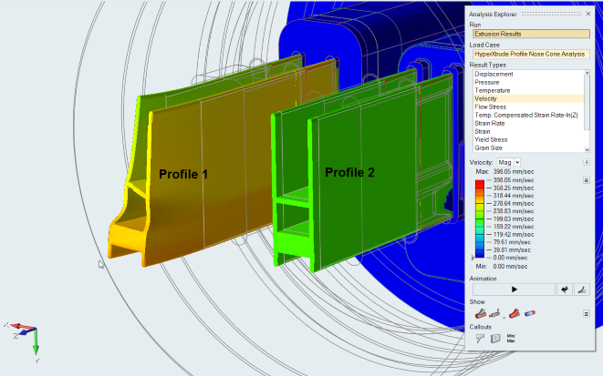Image resolution: width=603 pixels, height=376 pixels.
Task: Toggle the blue-red contour Show icon
Action: point(530,314)
